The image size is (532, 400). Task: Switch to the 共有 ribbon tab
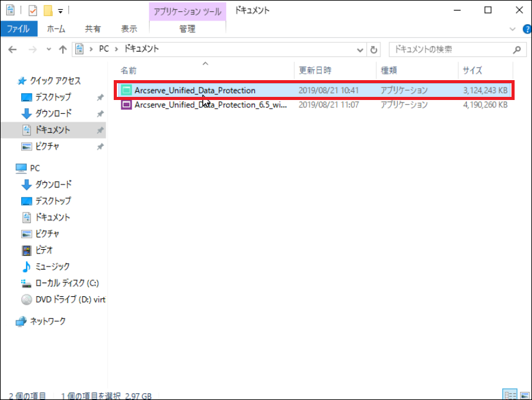pyautogui.click(x=93, y=29)
